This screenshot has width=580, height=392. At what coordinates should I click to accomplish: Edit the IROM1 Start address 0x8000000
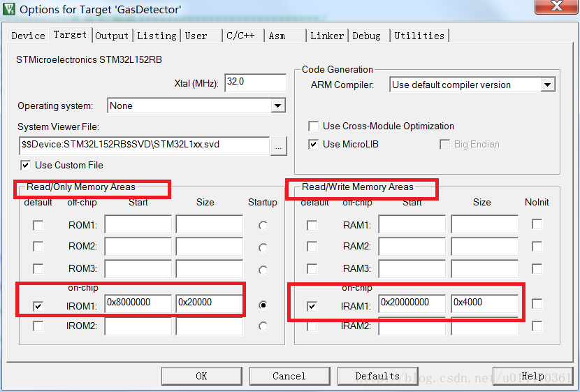click(138, 304)
